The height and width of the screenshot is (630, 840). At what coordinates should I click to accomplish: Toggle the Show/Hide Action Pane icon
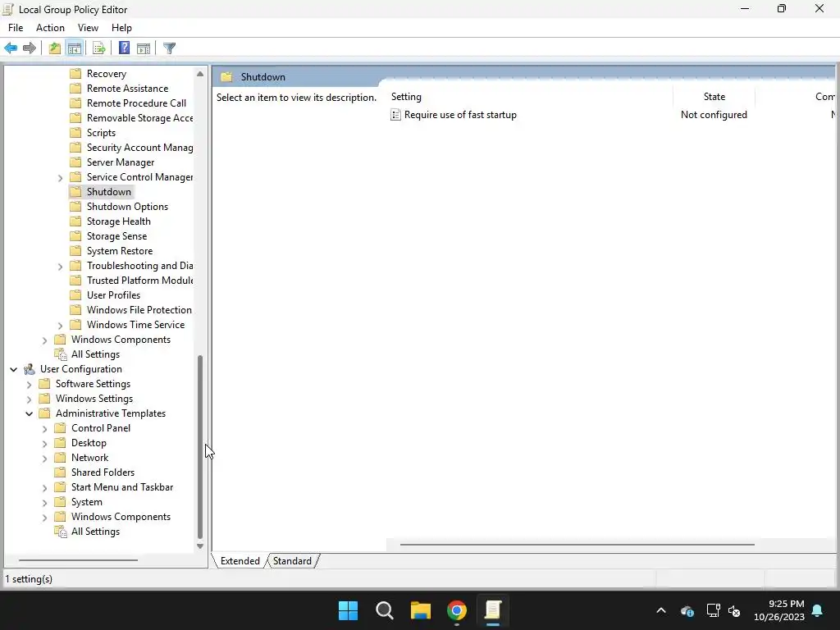144,48
